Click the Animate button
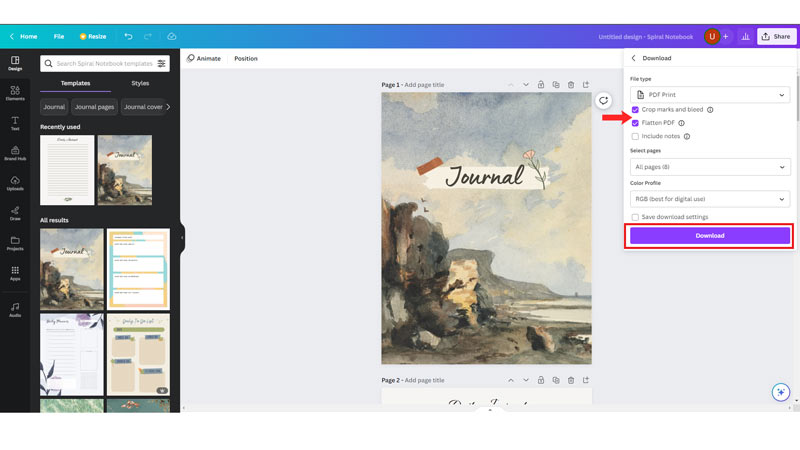Image resolution: width=800 pixels, height=450 pixels. click(204, 59)
